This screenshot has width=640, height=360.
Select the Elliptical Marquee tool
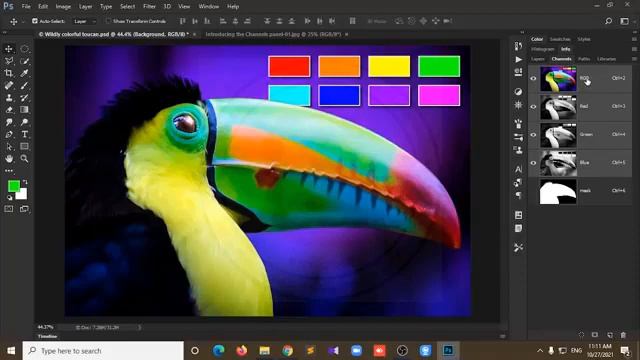[x=24, y=49]
